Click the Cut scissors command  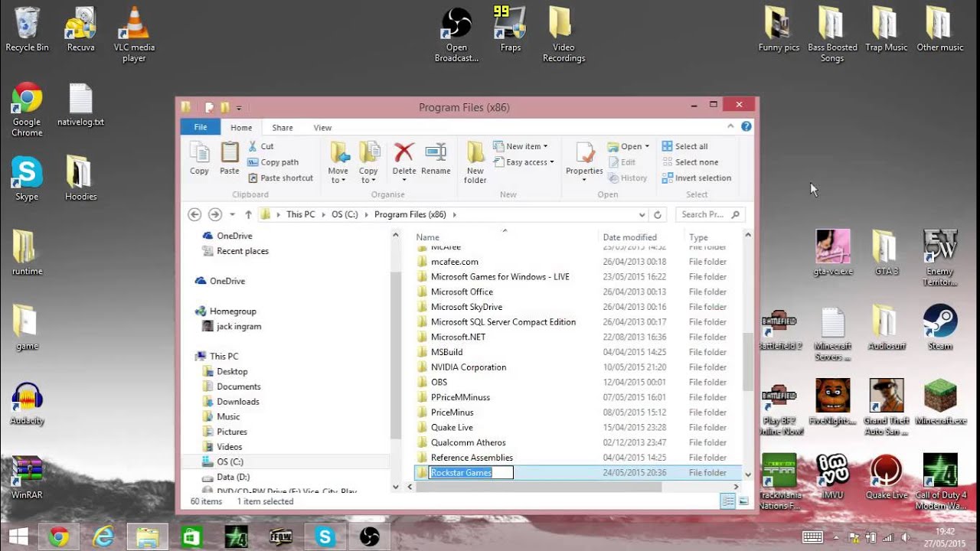click(260, 146)
